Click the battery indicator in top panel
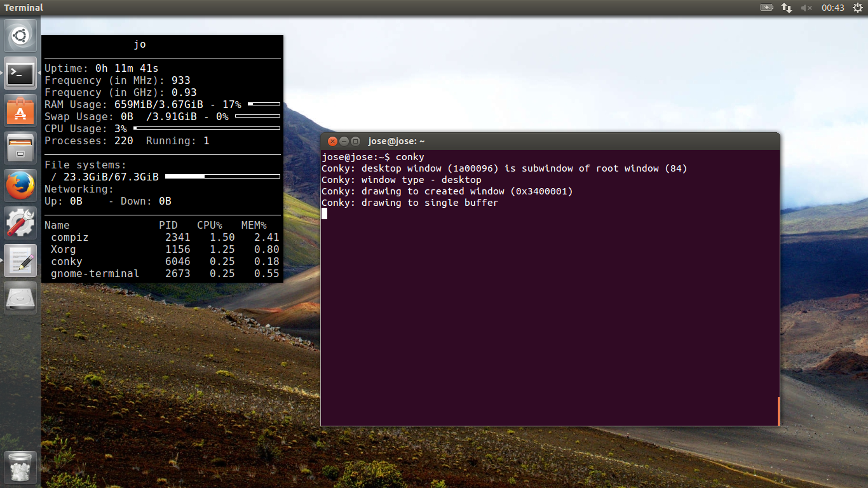Image resolution: width=868 pixels, height=488 pixels. [x=767, y=8]
